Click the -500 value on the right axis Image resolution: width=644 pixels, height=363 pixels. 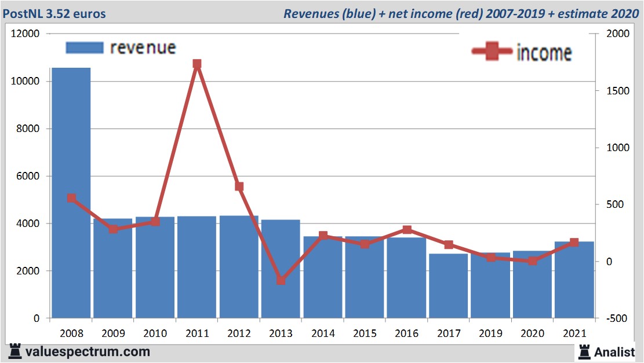(x=615, y=318)
